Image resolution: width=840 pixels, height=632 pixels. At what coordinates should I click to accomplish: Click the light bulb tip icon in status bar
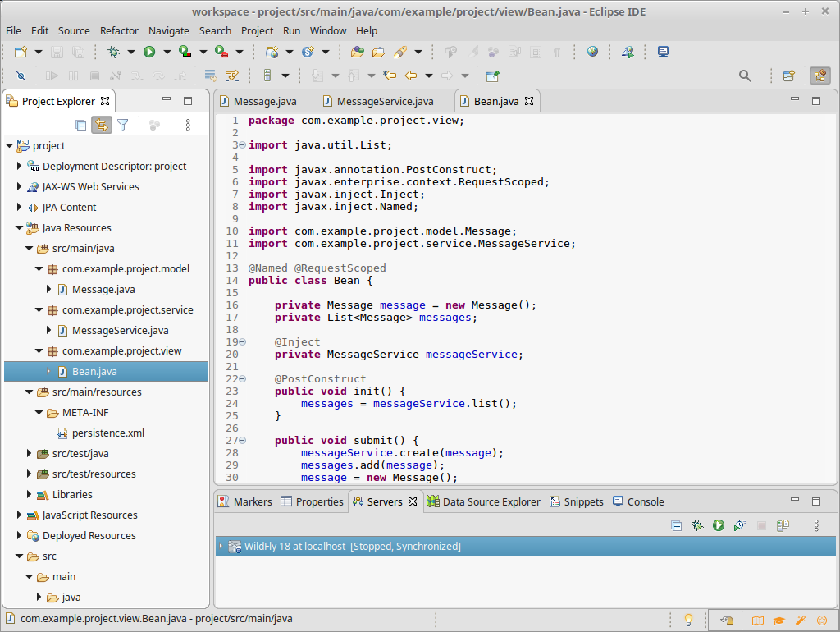[689, 619]
